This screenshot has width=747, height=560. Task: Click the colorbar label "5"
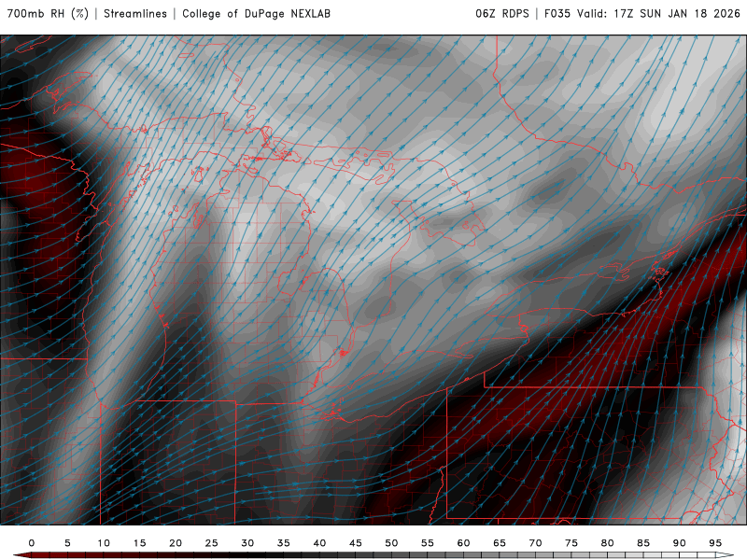67,543
